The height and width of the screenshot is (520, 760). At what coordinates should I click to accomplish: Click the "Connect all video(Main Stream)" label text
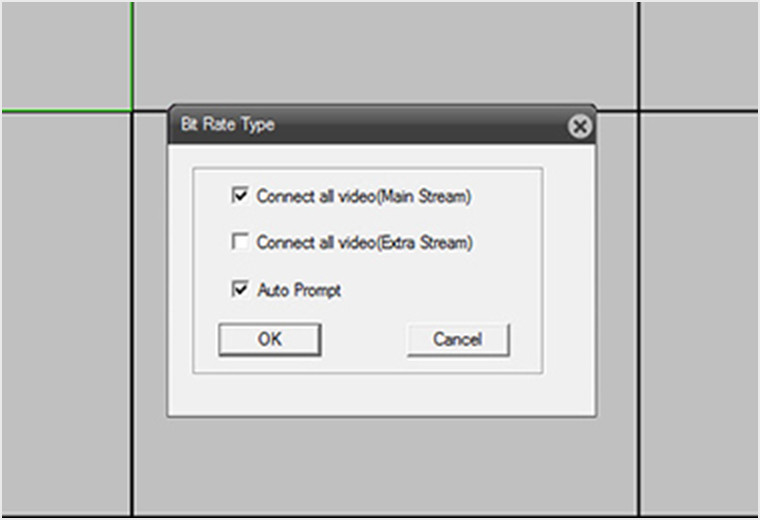point(363,196)
